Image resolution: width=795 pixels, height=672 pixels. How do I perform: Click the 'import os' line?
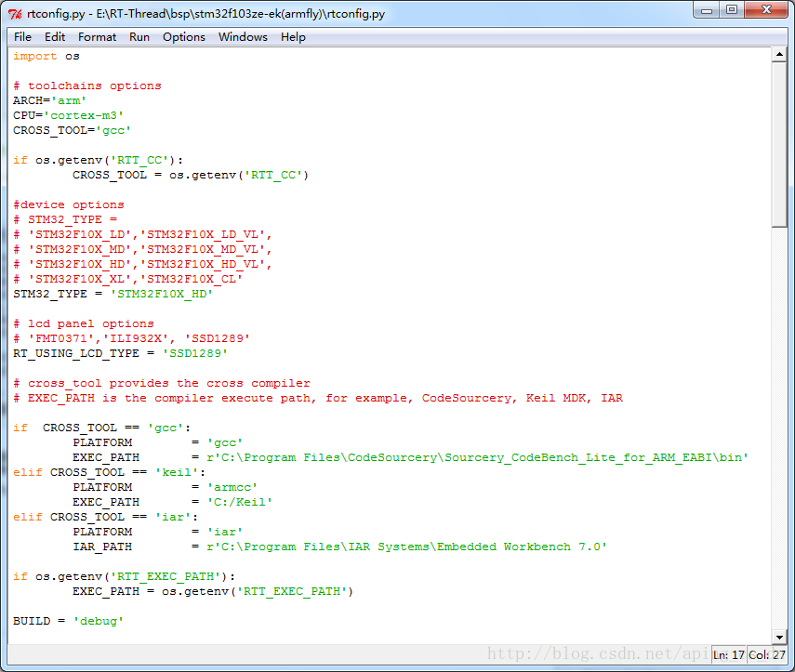point(46,57)
